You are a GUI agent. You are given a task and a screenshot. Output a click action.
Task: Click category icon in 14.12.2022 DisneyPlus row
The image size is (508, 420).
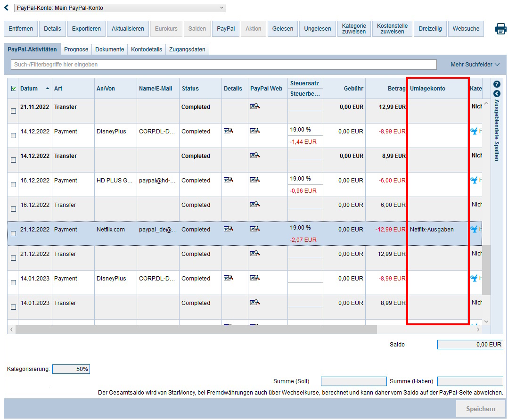[x=474, y=132]
